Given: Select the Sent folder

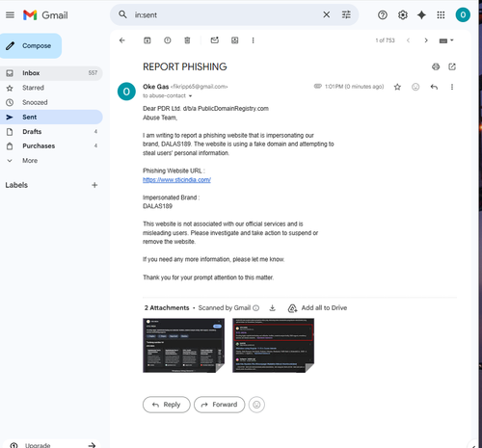Looking at the screenshot, I should pos(51,117).
